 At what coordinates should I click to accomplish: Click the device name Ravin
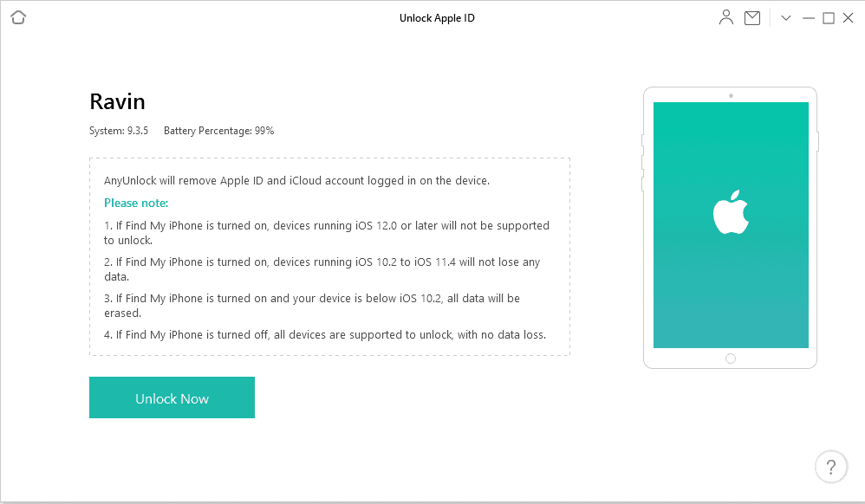click(117, 101)
